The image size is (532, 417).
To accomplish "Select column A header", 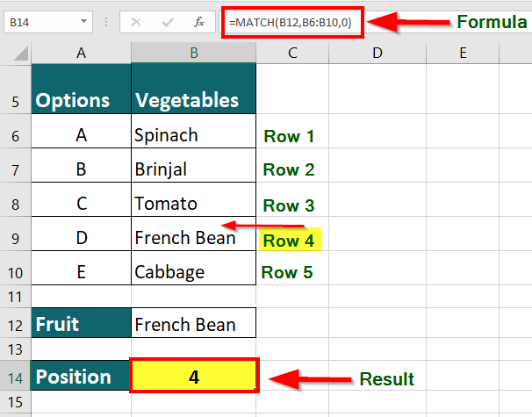I will point(82,54).
